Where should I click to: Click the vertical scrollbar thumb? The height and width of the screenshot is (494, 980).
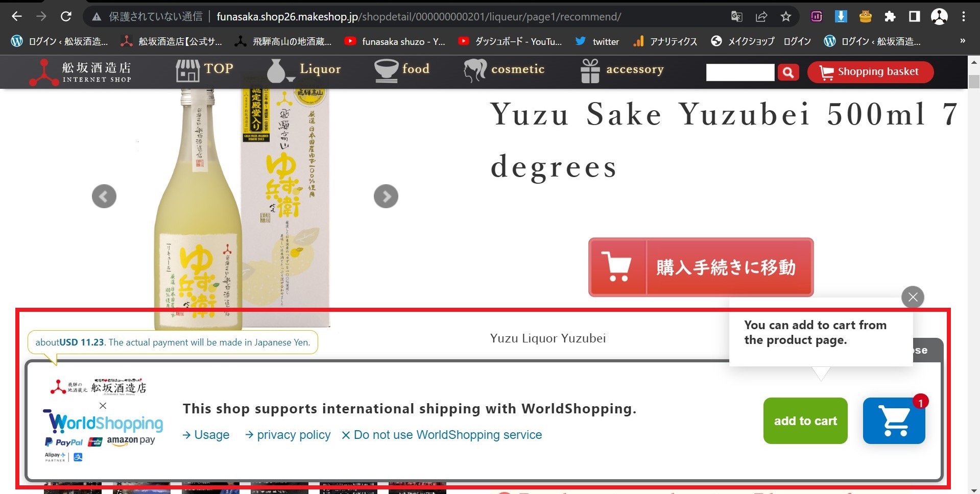click(x=974, y=82)
